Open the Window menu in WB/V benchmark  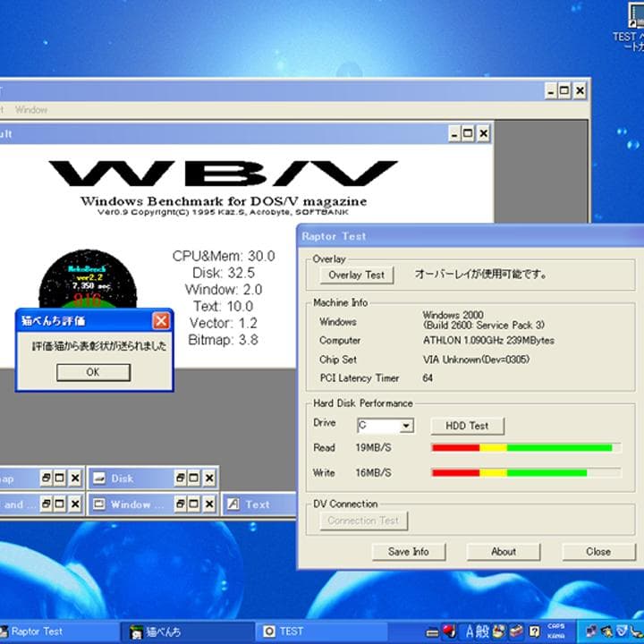click(x=31, y=110)
